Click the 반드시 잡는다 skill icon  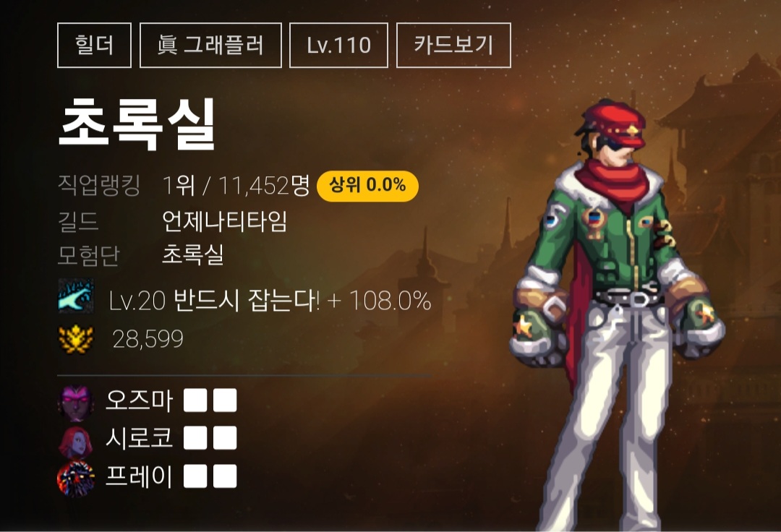76,296
